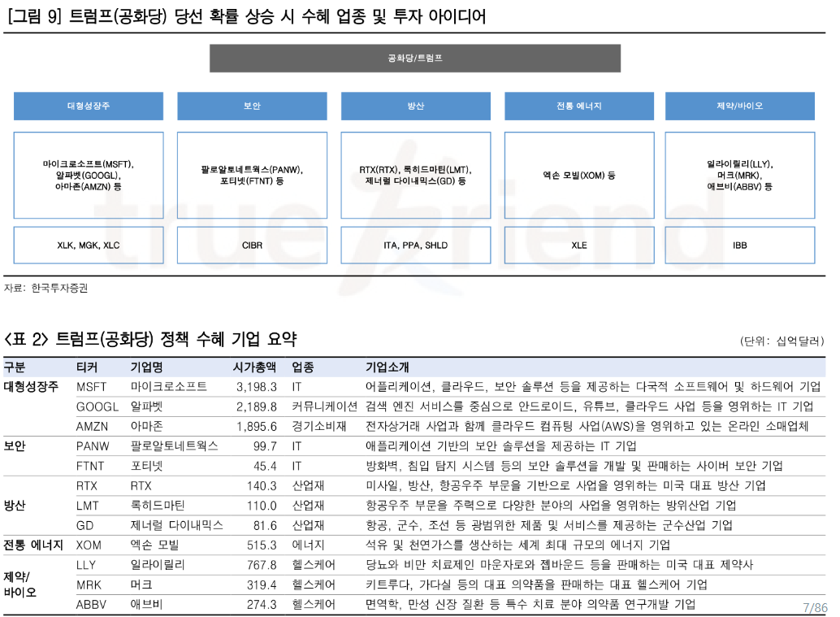Screen dimensions: 840x617
Task: Click the MRK ticker cell
Action: coord(89,585)
